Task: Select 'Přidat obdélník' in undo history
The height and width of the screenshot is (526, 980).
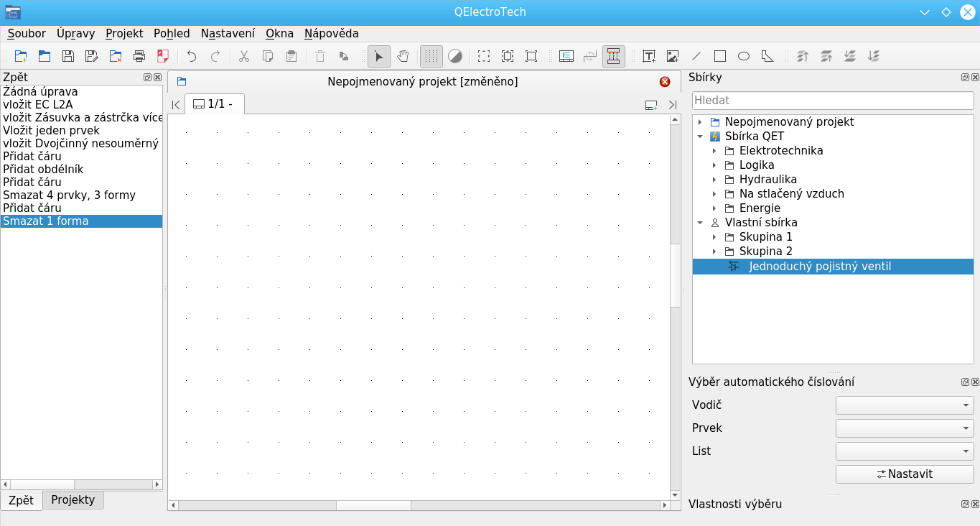Action: click(x=43, y=170)
